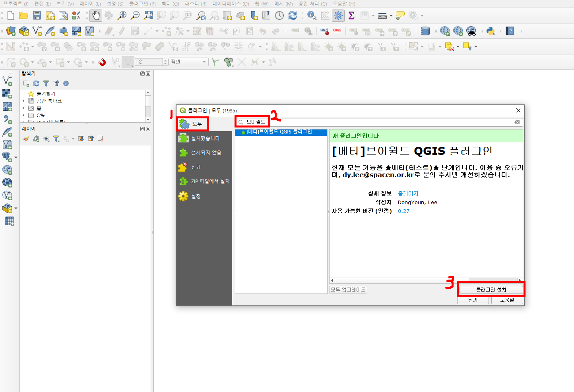574x392 pixels.
Task: Open the visibility eye menu in Layers panel
Action: click(x=47, y=139)
